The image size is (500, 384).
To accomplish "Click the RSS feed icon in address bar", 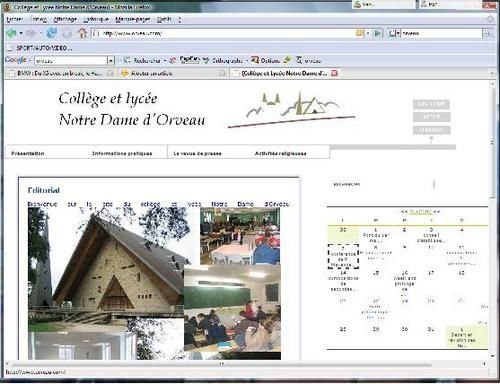I will 360,33.
